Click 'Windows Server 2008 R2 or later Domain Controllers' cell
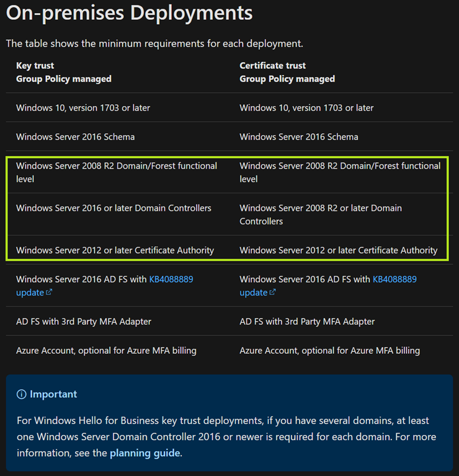Image resolution: width=459 pixels, height=476 pixels. (x=321, y=214)
